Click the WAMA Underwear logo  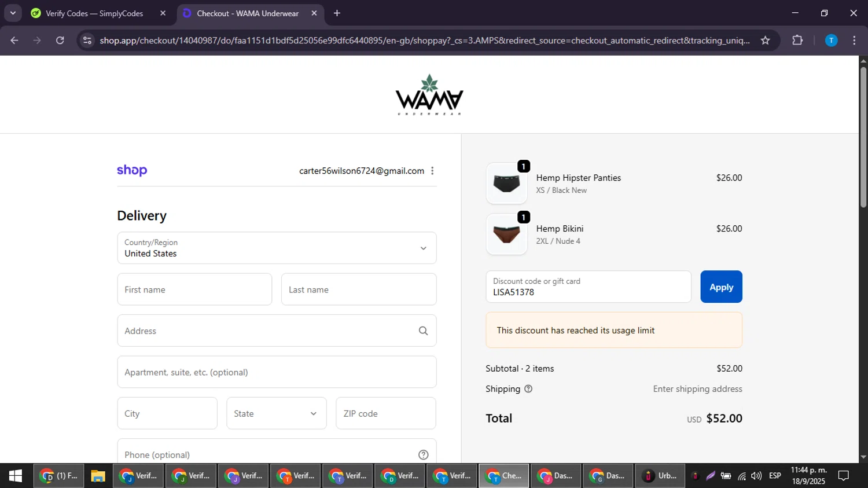pos(429,95)
